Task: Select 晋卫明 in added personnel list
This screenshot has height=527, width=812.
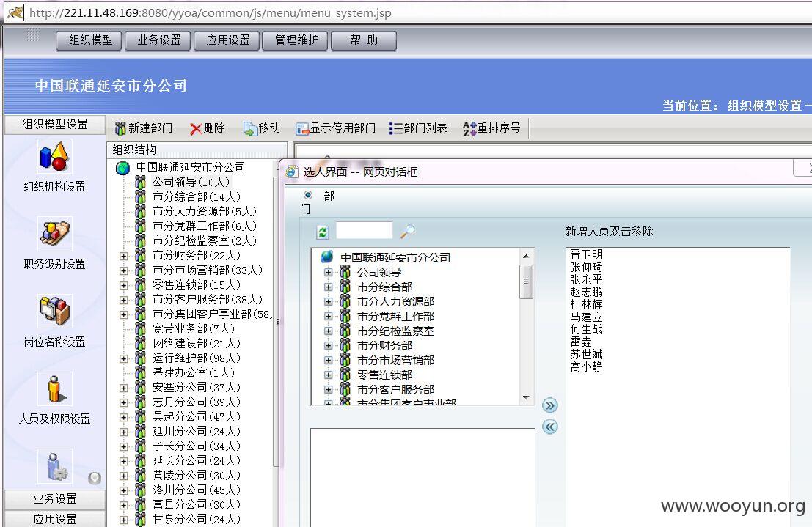Action: 586,254
